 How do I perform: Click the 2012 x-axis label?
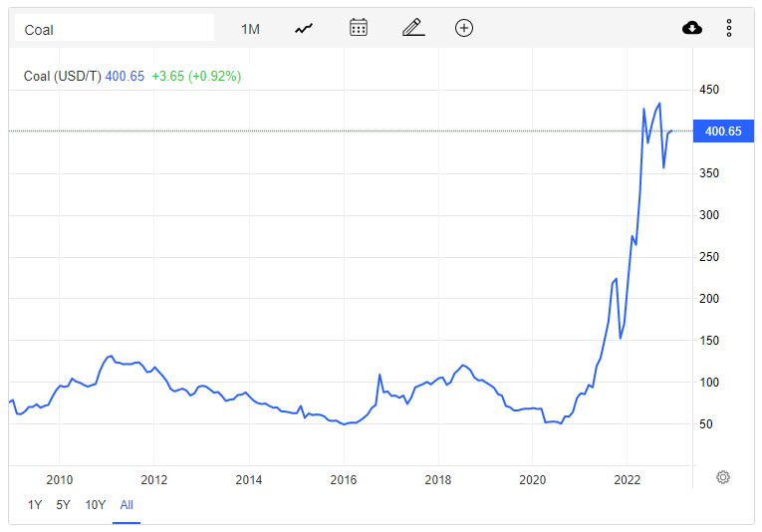154,480
